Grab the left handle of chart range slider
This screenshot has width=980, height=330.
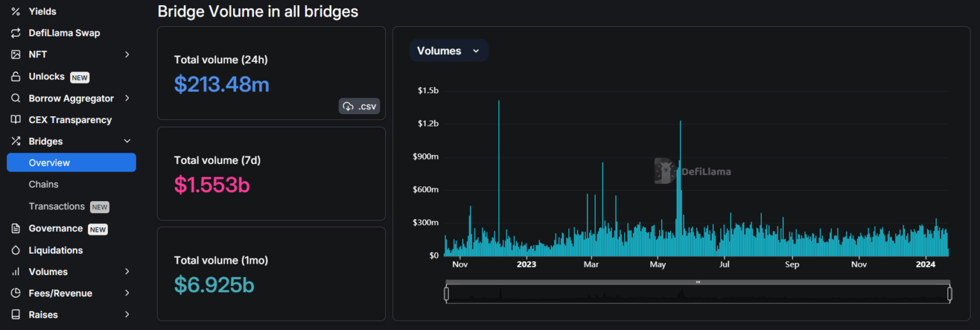(447, 294)
